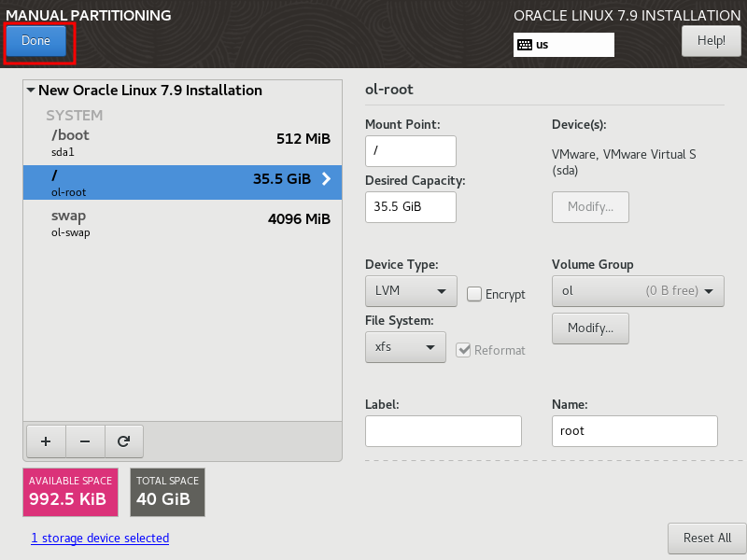The image size is (747, 560).
Task: Click the chevron arrow on ol-root row
Action: 326,179
